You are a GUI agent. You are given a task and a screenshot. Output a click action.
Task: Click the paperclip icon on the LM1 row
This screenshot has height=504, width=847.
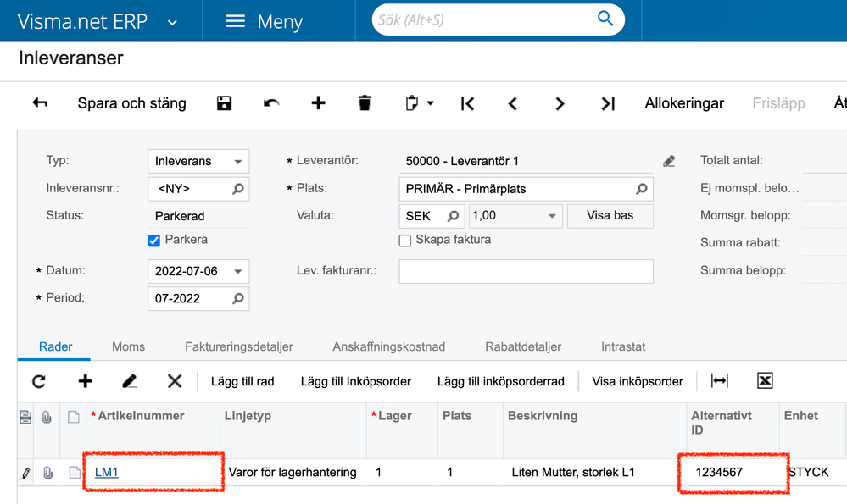pyautogui.click(x=48, y=473)
